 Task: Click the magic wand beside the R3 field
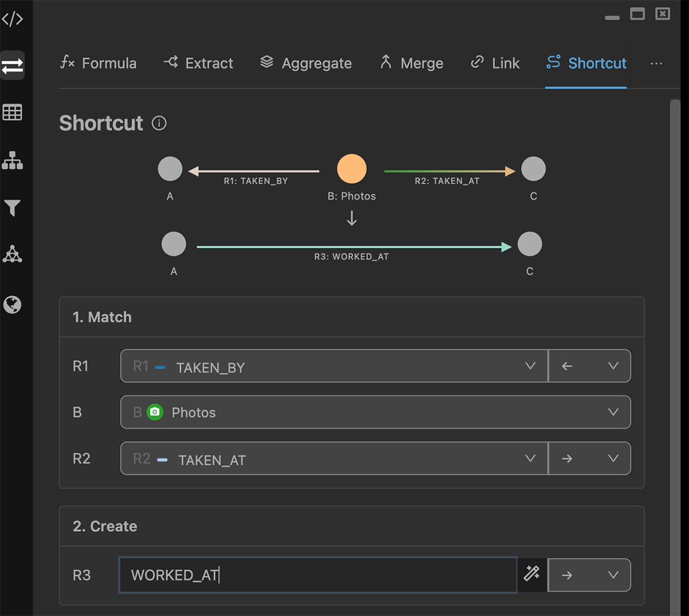532,575
